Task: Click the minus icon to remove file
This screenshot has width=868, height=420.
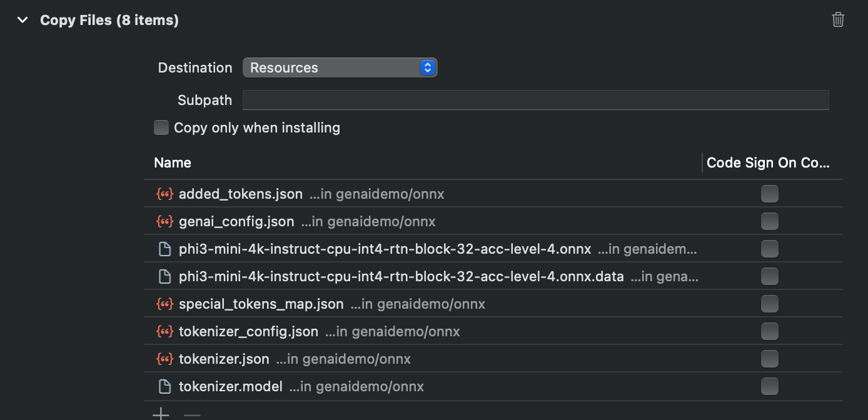Action: click(192, 414)
